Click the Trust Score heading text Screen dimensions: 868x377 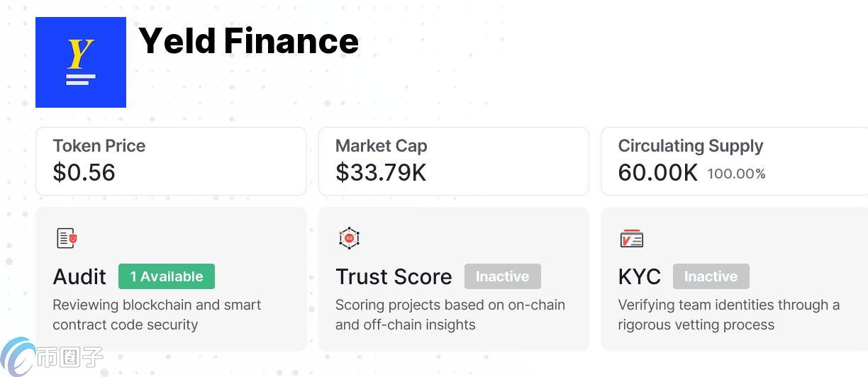[x=394, y=276]
